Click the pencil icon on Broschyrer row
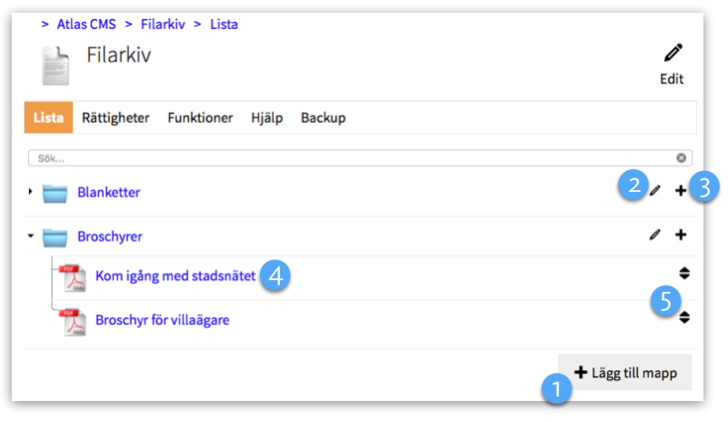Image resolution: width=728 pixels, height=422 pixels. click(x=655, y=235)
